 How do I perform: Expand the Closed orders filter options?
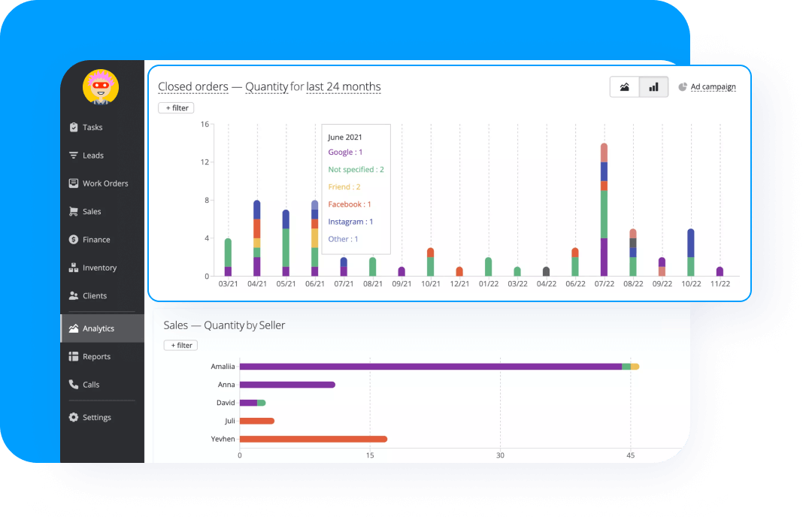175,107
